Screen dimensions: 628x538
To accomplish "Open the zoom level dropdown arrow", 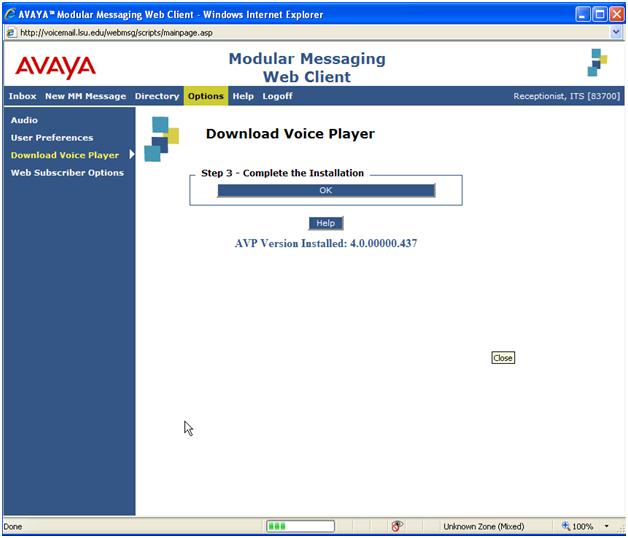I will 607,526.
